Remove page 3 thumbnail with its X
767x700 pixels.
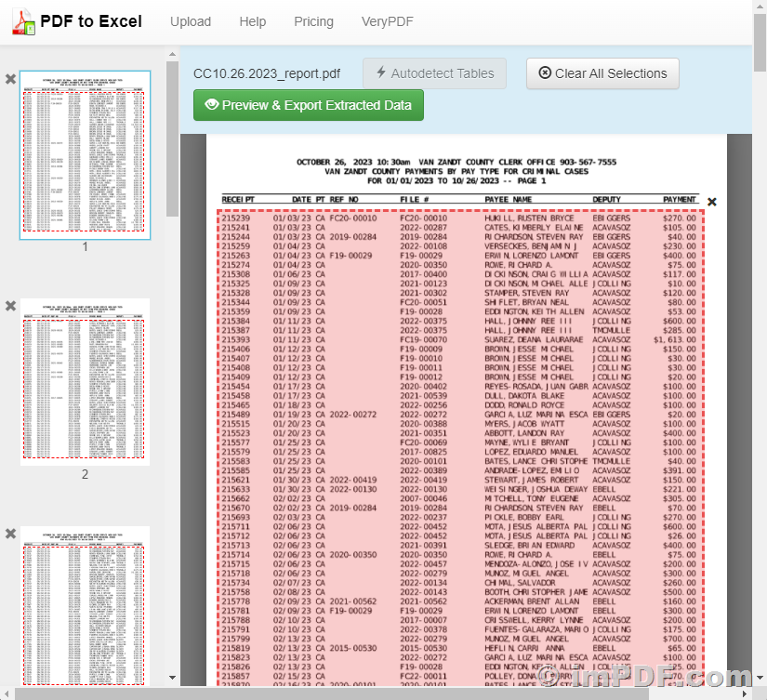[x=10, y=534]
